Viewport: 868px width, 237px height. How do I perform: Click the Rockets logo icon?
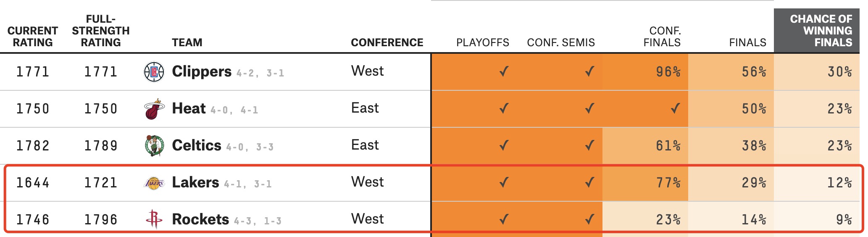click(154, 219)
